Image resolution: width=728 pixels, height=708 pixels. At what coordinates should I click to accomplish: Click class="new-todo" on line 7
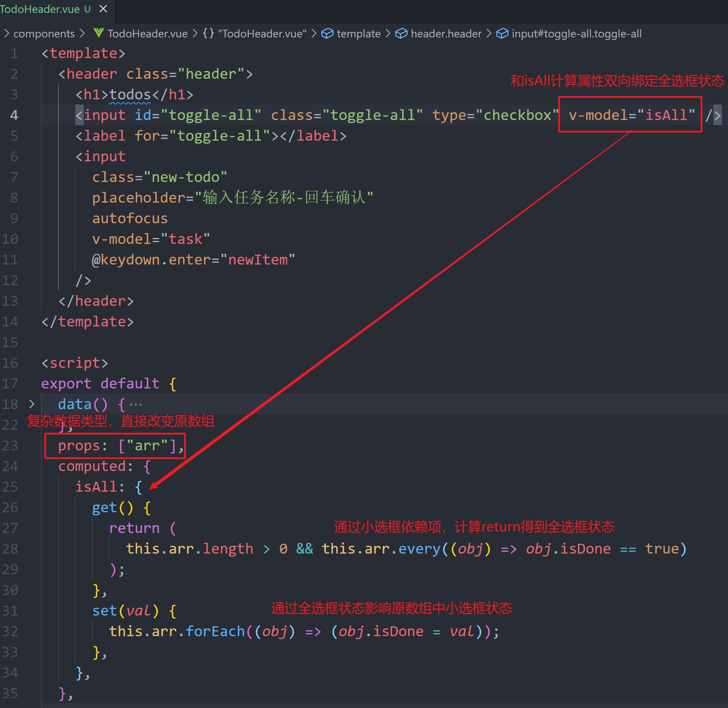pyautogui.click(x=160, y=177)
